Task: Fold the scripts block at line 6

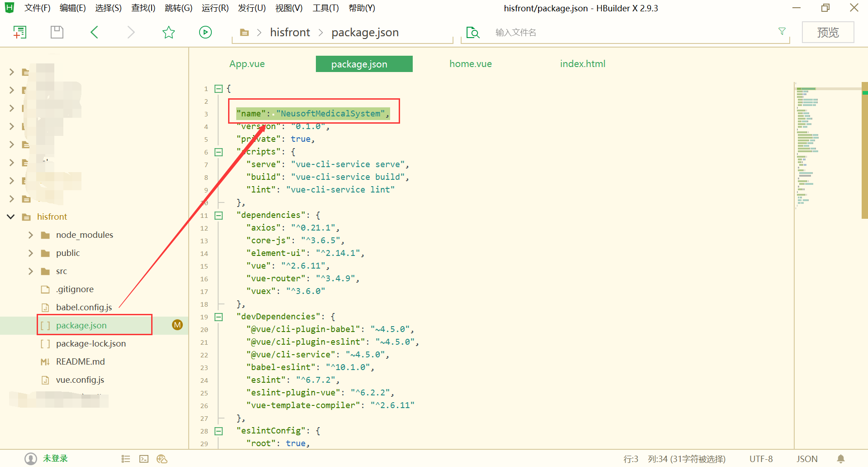Action: [x=219, y=152]
